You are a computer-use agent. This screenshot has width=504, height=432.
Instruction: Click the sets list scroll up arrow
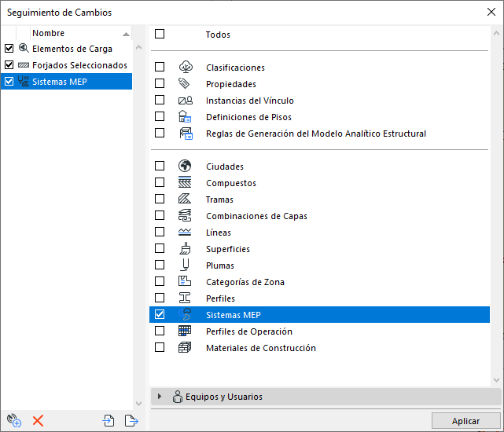click(139, 48)
